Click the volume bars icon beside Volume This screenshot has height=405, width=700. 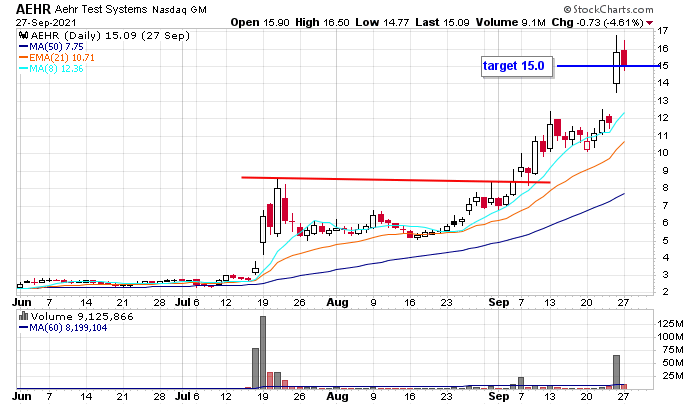24,317
